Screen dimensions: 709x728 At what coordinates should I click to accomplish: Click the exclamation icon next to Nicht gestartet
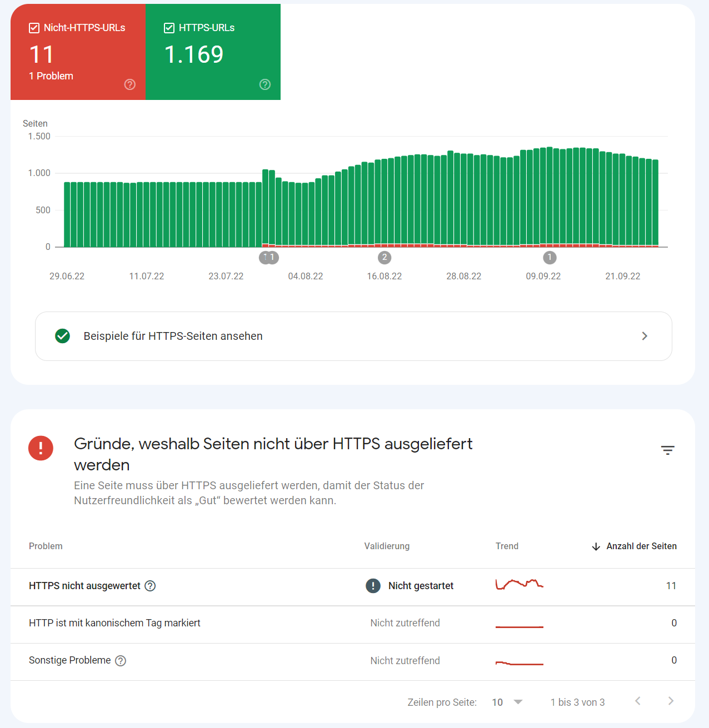[373, 586]
